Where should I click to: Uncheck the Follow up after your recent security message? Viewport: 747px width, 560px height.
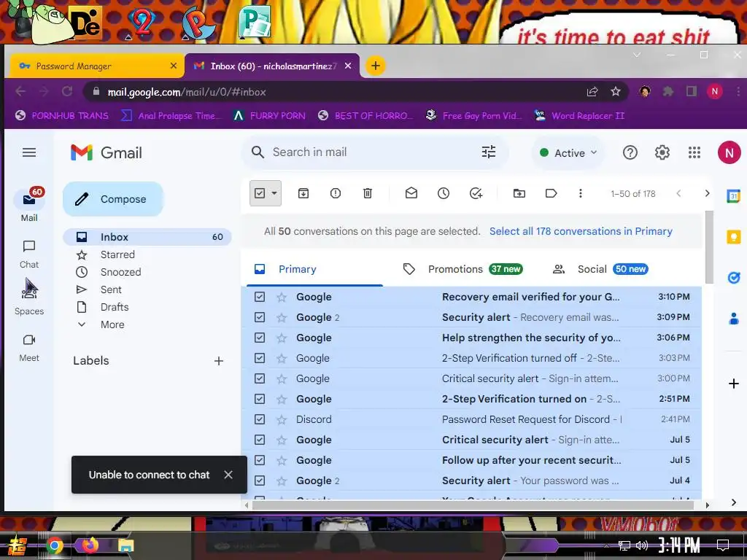tap(260, 460)
